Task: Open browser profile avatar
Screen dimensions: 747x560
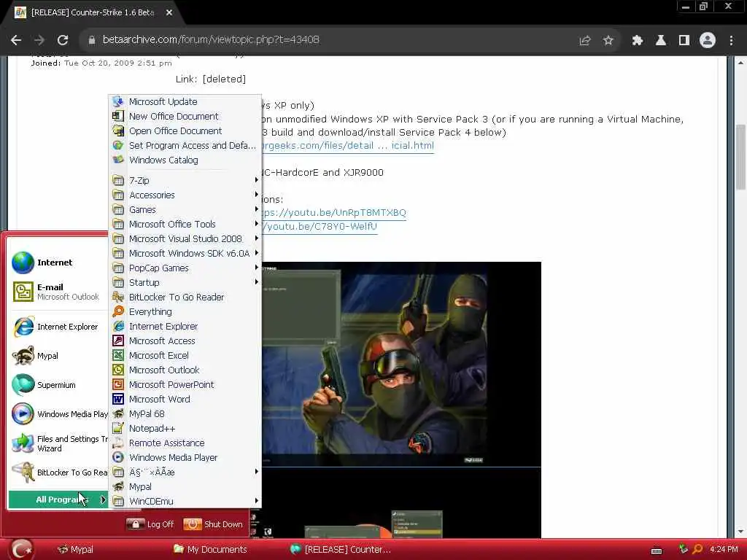Action: point(708,41)
